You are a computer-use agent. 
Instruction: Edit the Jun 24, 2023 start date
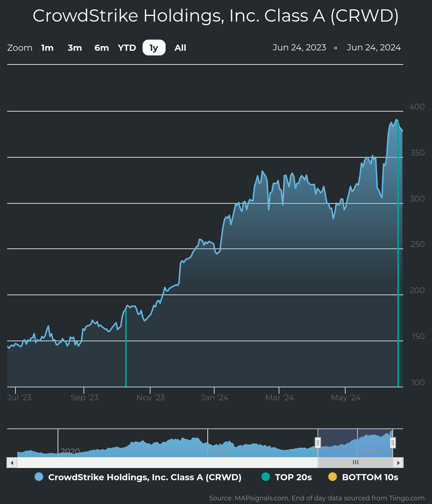[299, 48]
